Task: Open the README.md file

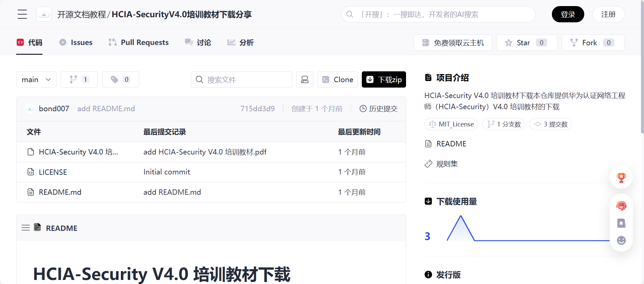Action: pyautogui.click(x=60, y=192)
